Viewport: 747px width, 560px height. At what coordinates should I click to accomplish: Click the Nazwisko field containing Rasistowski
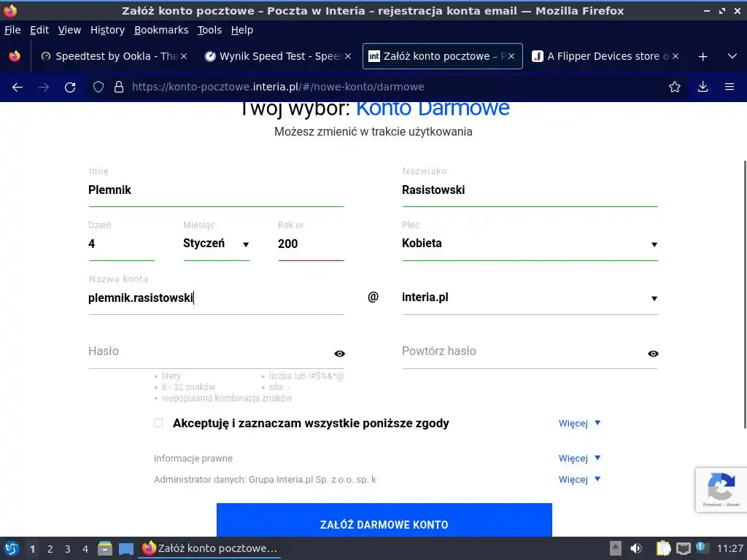[530, 190]
